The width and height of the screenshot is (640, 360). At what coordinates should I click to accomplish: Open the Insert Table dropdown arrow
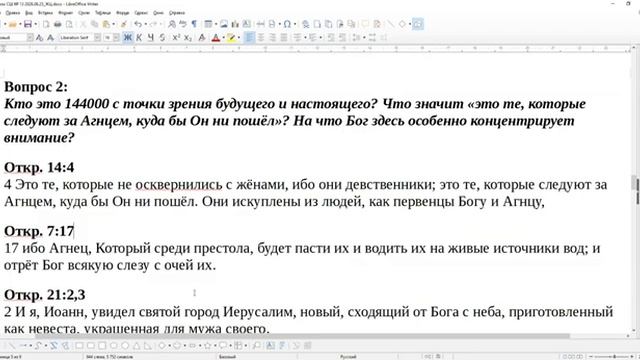216,24
